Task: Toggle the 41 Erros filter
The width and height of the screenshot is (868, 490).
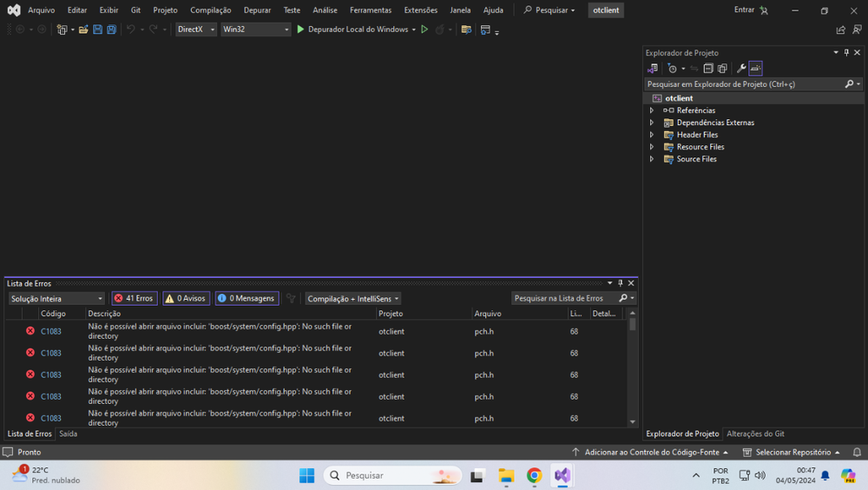Action: tap(135, 298)
